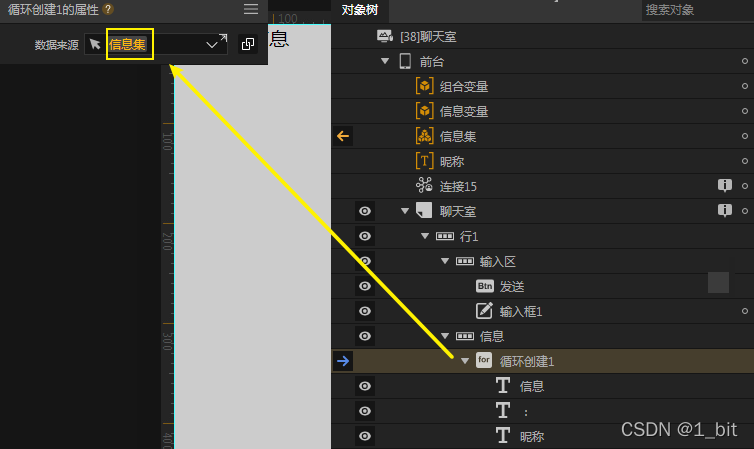Click the 连接15 connection icon
The width and height of the screenshot is (754, 449).
click(424, 185)
